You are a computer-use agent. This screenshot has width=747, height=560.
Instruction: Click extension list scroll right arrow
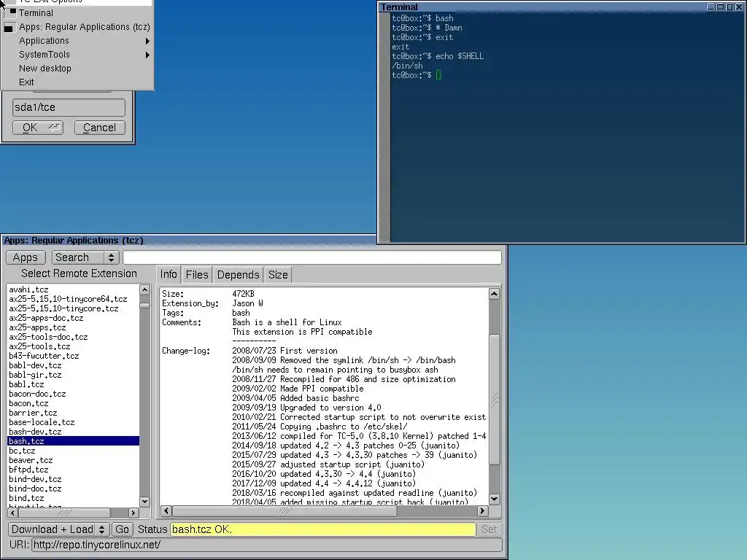[134, 513]
